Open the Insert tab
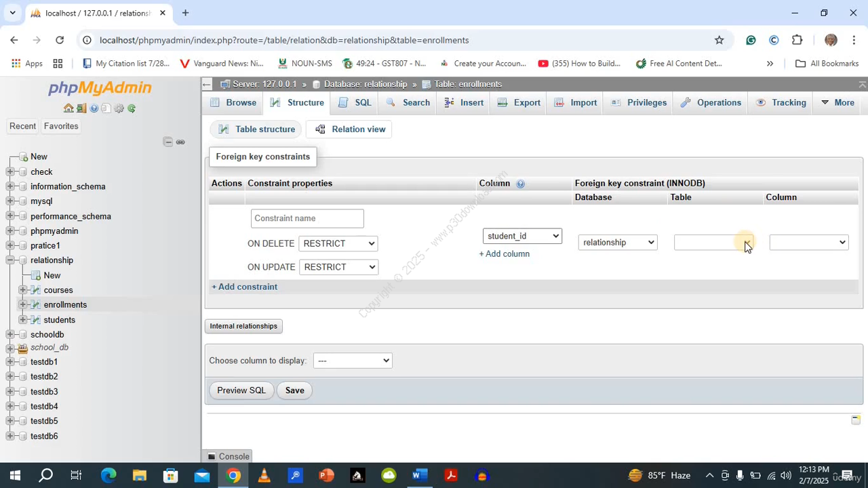The height and width of the screenshot is (488, 868). point(464,102)
